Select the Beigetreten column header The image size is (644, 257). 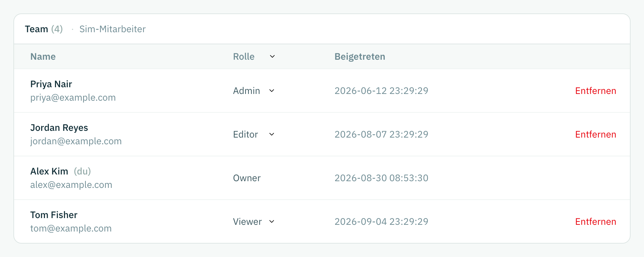coord(360,56)
